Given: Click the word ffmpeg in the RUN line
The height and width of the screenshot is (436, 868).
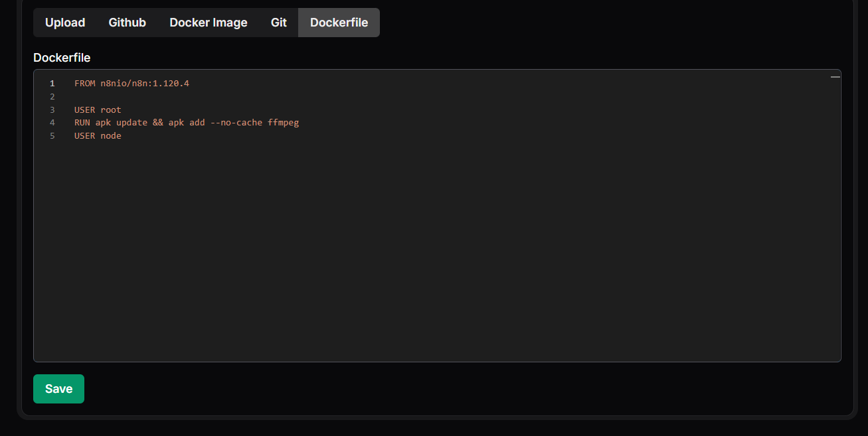Looking at the screenshot, I should pyautogui.click(x=283, y=123).
